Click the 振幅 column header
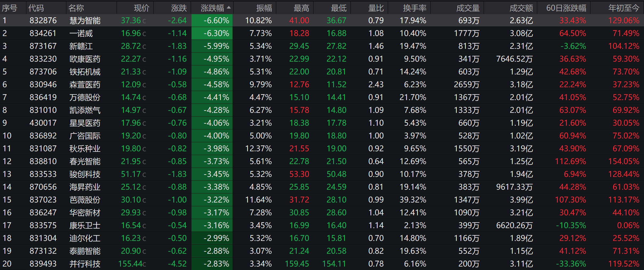This screenshot has width=644, height=270. 264,8
